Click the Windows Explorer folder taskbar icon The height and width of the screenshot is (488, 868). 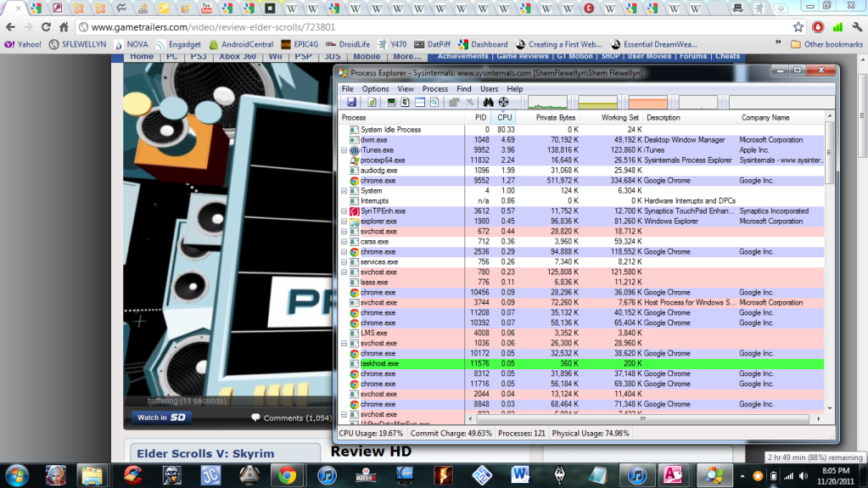click(92, 476)
